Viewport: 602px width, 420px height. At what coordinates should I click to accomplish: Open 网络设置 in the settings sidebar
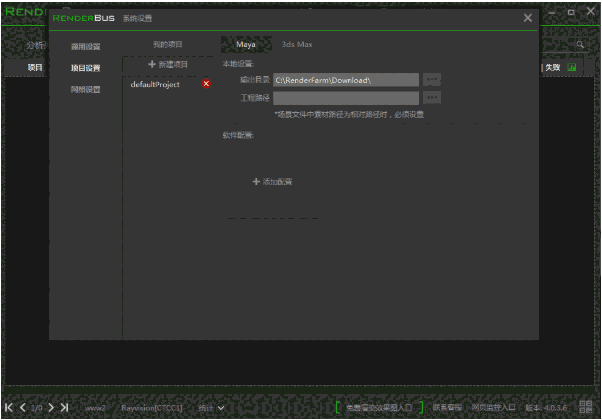pos(86,89)
